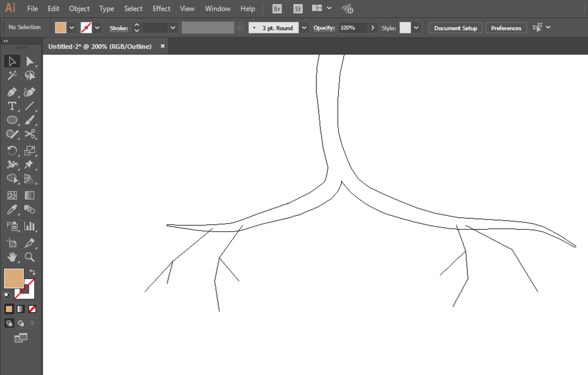Select the Direct Selection tool
The image size is (588, 375).
29,61
